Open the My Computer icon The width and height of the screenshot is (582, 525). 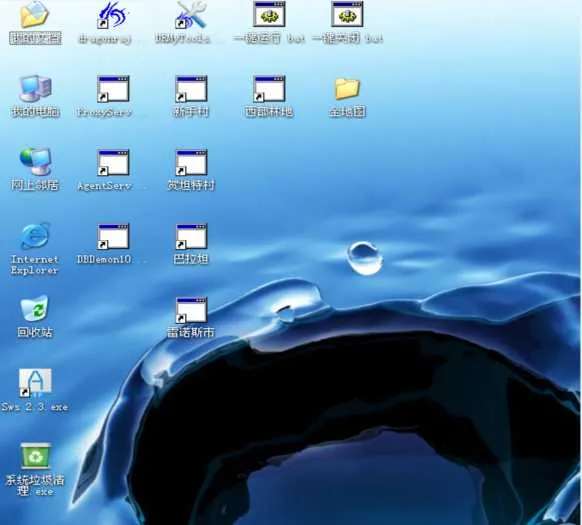35,89
